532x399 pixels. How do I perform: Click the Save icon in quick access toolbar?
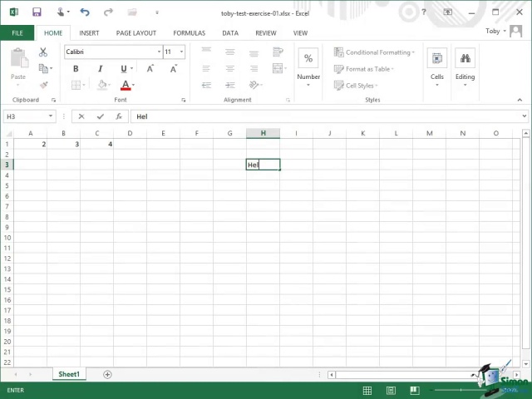pyautogui.click(x=37, y=13)
